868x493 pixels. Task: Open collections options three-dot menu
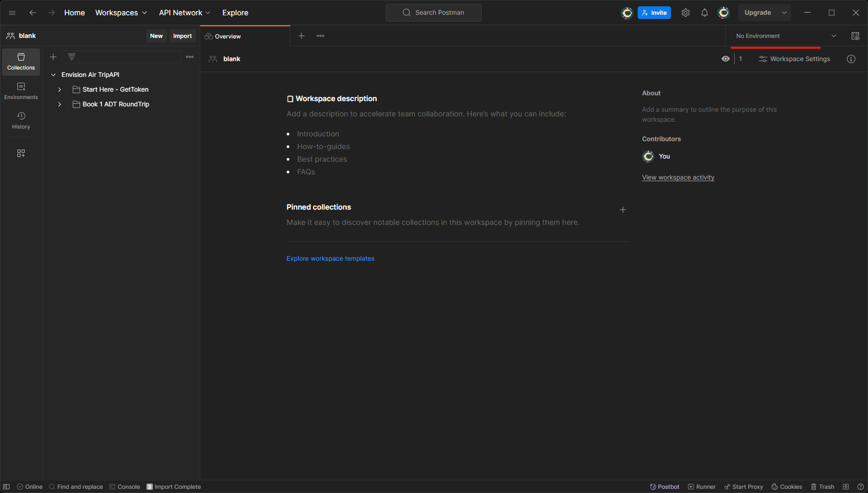point(190,57)
